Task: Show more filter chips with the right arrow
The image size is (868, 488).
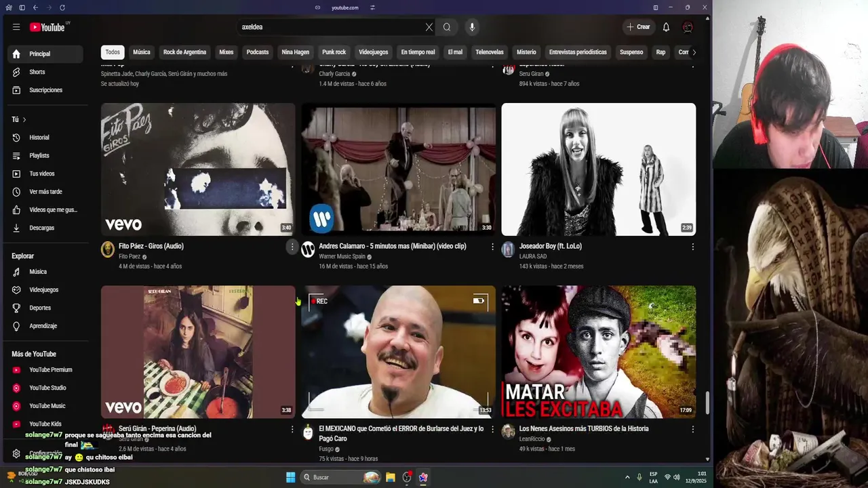Action: point(693,52)
